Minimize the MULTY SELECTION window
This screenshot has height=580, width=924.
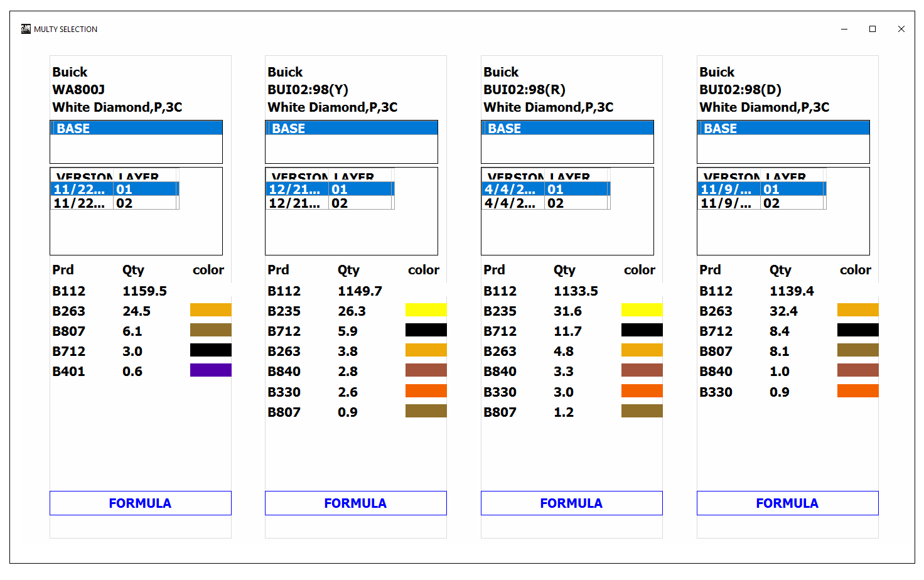[844, 29]
